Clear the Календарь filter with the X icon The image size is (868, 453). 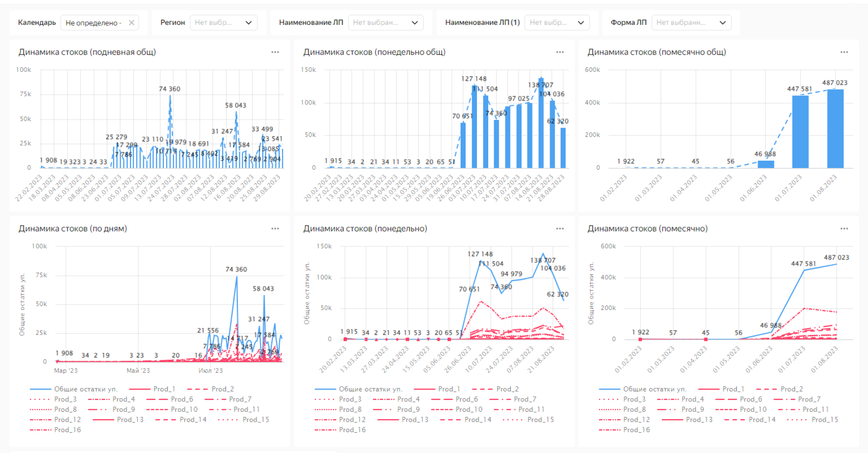(132, 23)
